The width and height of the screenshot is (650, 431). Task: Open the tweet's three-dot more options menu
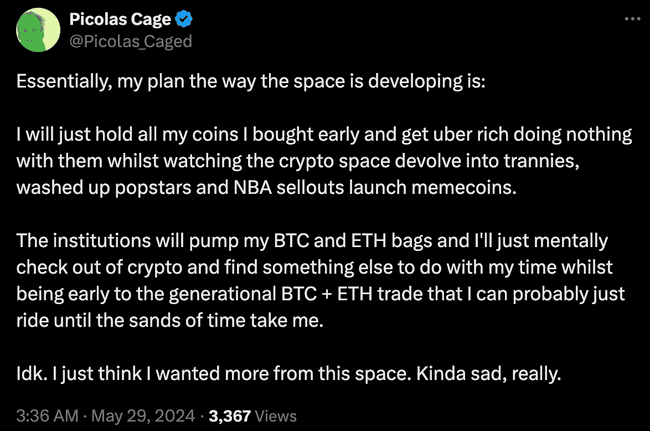coord(627,20)
